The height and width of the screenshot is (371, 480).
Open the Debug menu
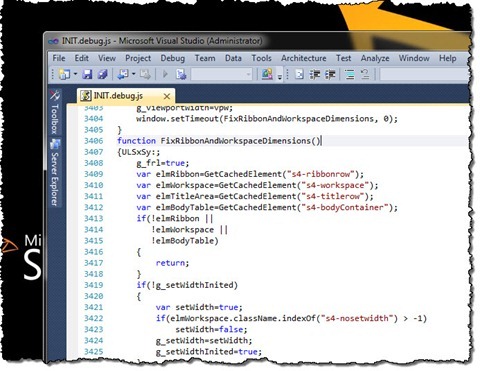pyautogui.click(x=172, y=58)
